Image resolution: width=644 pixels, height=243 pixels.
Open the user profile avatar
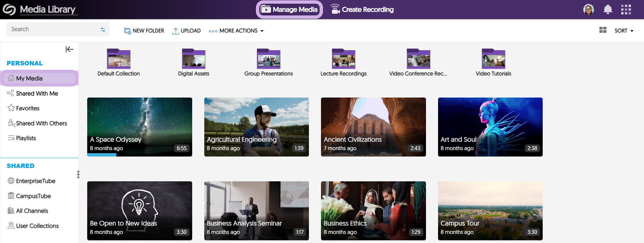[x=588, y=9]
